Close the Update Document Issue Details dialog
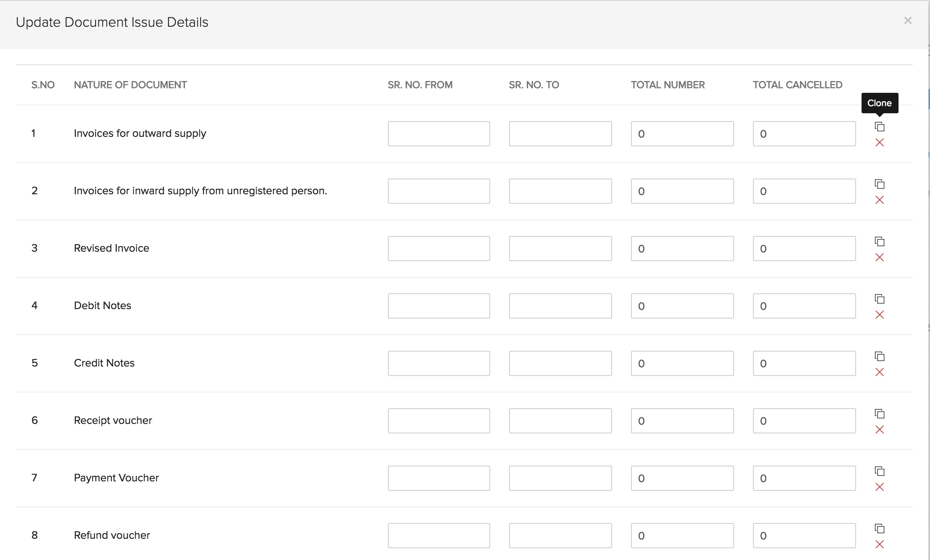The image size is (930, 560). pyautogui.click(x=908, y=21)
